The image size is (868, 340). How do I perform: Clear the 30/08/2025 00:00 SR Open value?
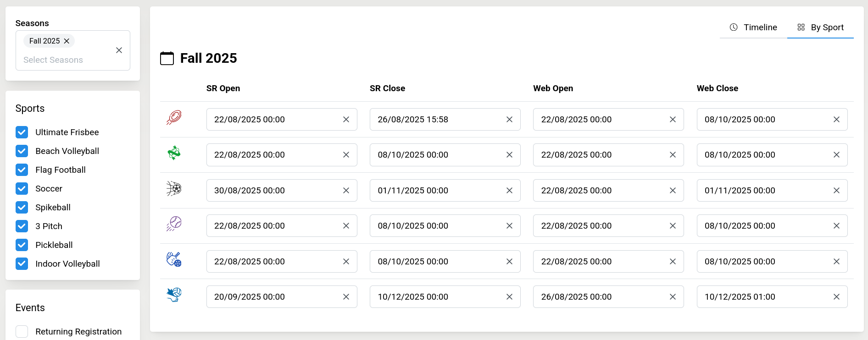click(x=346, y=191)
